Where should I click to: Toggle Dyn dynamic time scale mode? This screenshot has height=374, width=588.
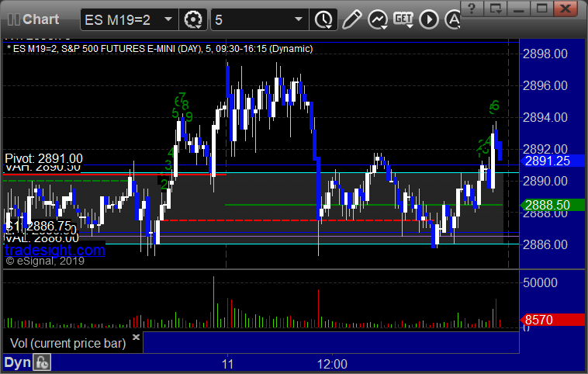point(17,362)
